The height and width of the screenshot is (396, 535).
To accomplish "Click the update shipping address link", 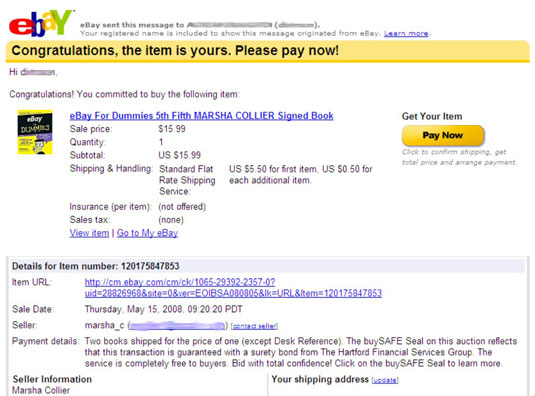I will coord(385,380).
